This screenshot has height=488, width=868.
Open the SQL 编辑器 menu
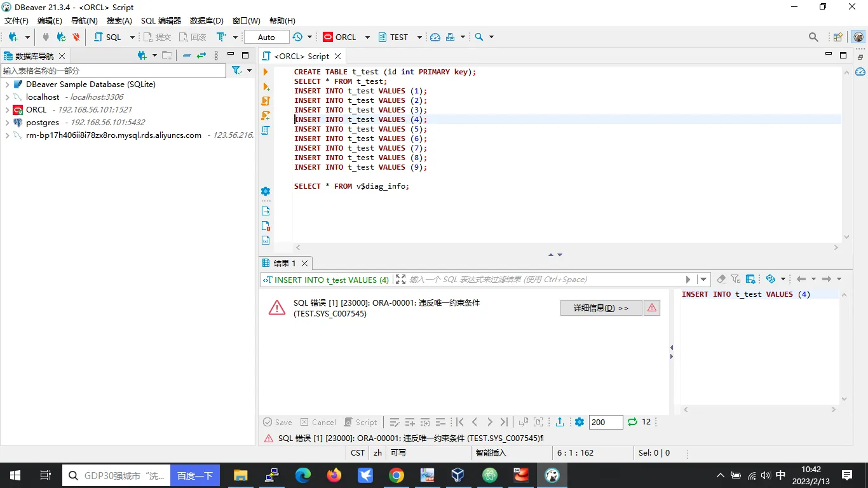point(161,21)
